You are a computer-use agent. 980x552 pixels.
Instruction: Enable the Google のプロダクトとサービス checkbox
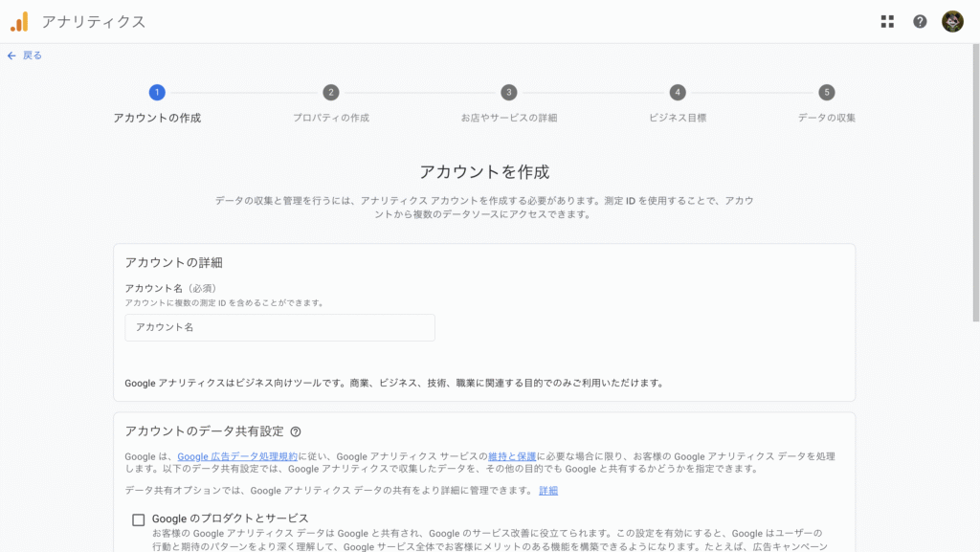(x=138, y=519)
